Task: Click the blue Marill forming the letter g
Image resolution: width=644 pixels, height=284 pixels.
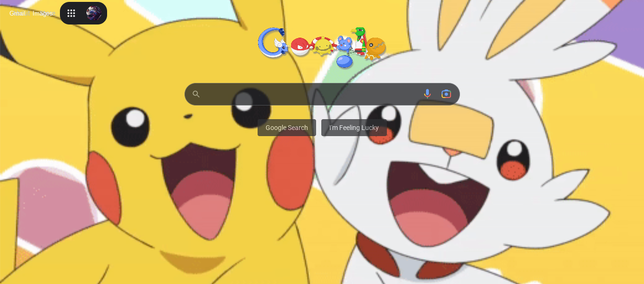Action: pos(344,43)
